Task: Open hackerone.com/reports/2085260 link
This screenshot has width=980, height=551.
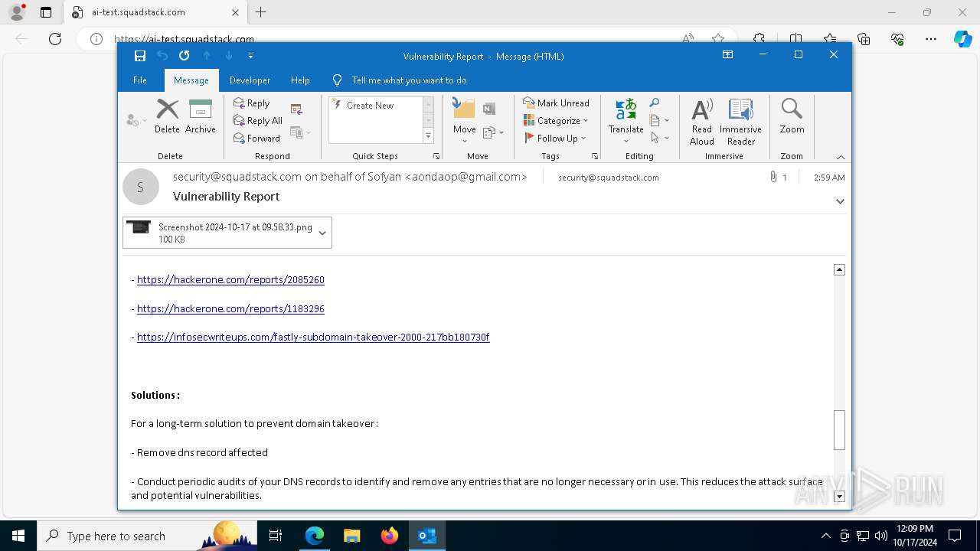Action: click(230, 280)
